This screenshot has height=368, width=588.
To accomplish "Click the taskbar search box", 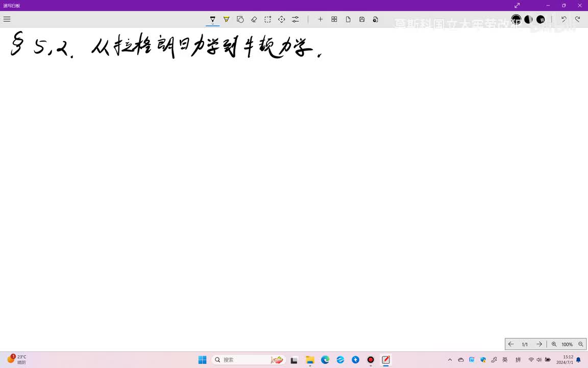I will [249, 360].
